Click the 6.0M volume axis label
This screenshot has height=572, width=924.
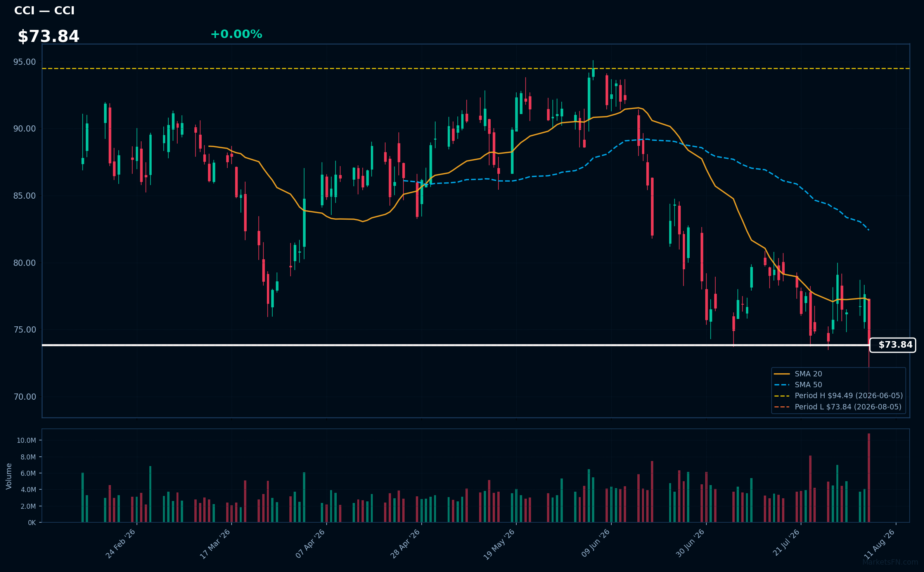click(28, 473)
